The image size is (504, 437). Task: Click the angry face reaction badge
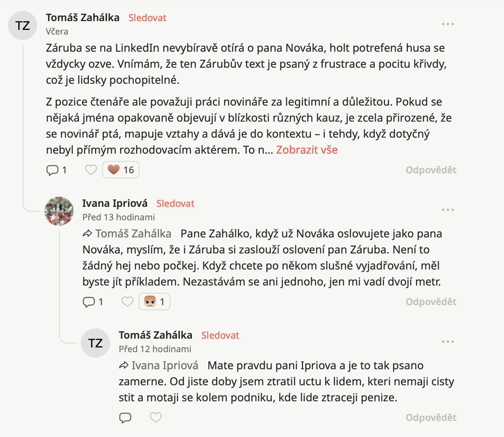click(x=154, y=302)
